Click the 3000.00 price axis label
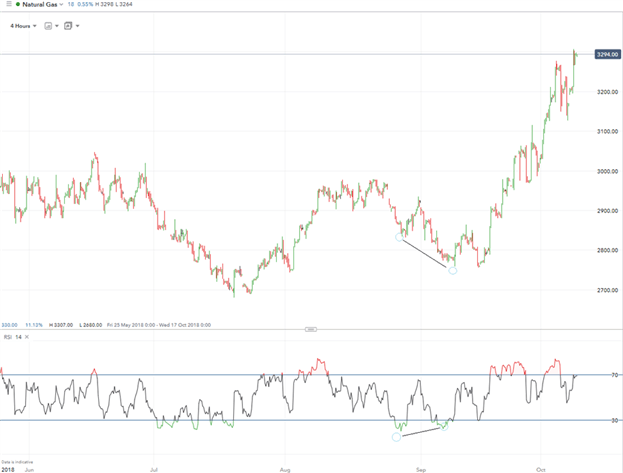This screenshot has width=623, height=473. pos(608,171)
